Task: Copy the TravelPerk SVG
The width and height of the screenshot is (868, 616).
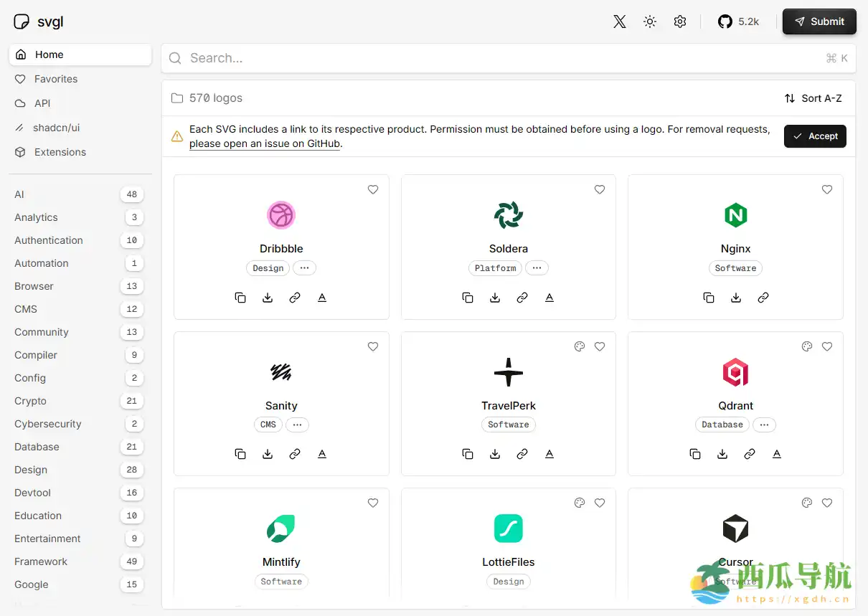Action: [x=468, y=454]
